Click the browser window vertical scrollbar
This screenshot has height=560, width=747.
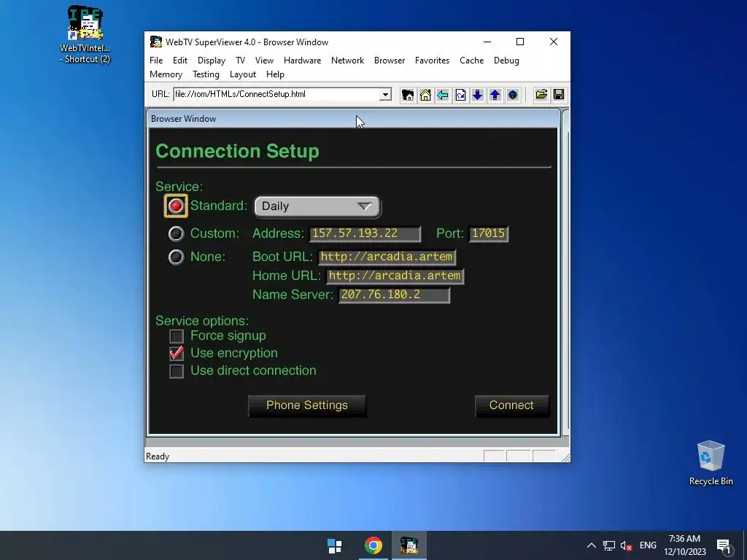[565, 273]
